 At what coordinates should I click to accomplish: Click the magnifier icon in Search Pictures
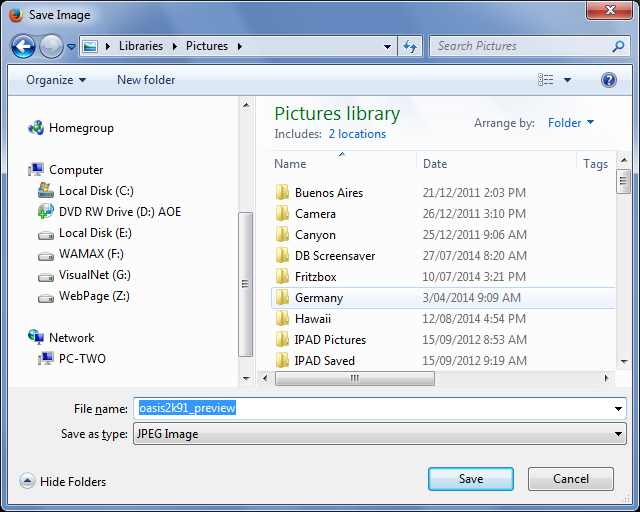618,46
